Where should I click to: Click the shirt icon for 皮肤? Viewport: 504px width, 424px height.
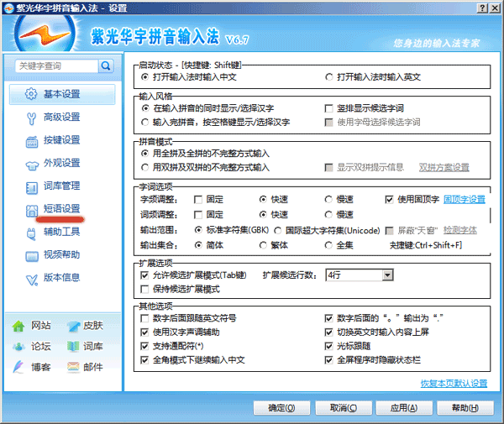pyautogui.click(x=74, y=327)
